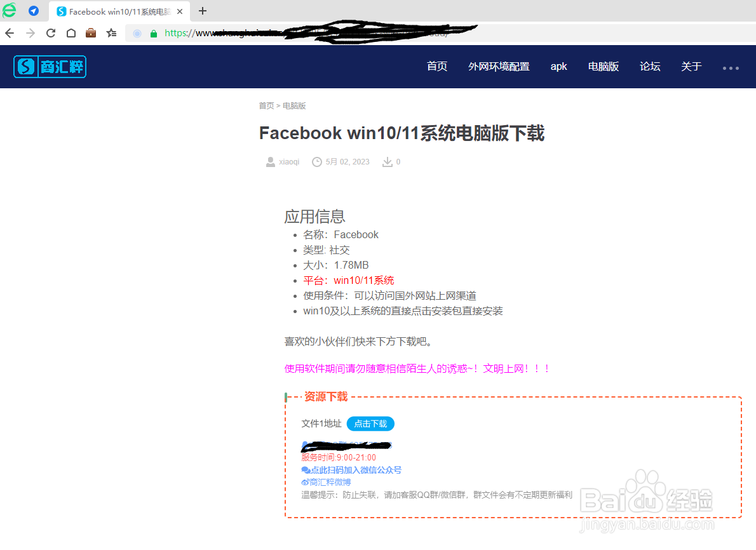Open favorites via the star icon

click(x=111, y=34)
